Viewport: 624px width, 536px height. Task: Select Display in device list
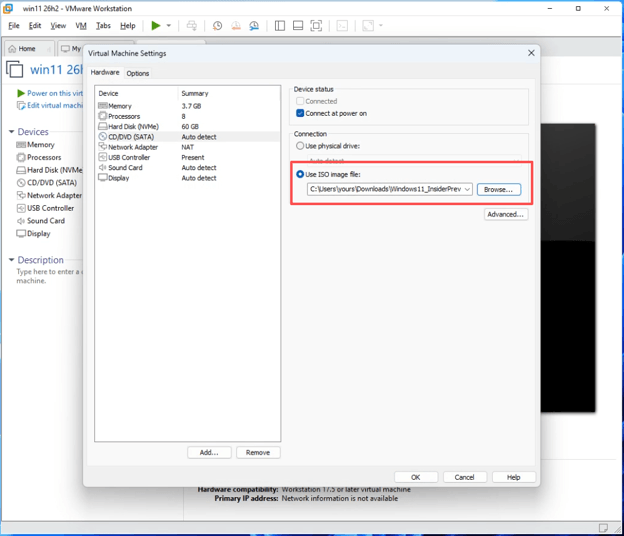click(x=187, y=178)
